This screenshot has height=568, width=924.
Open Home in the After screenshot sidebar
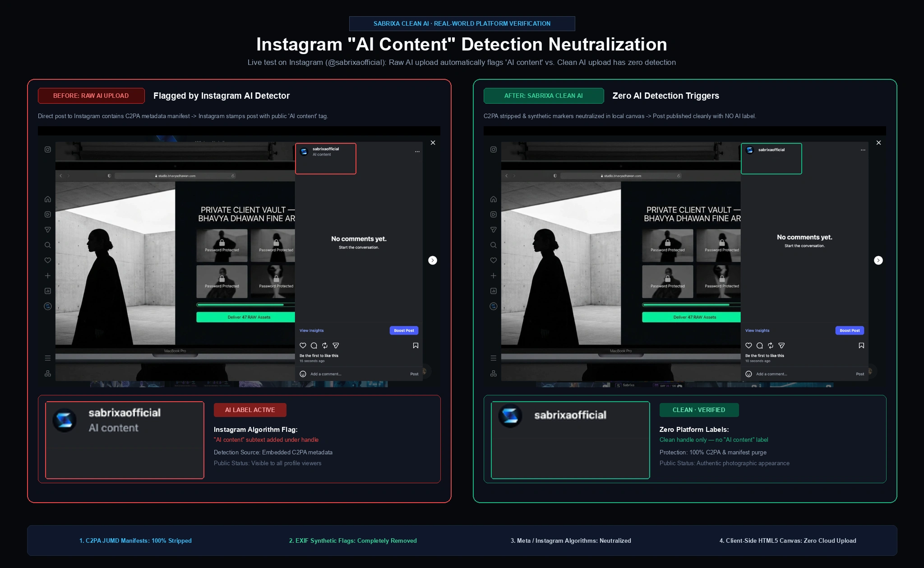[494, 199]
